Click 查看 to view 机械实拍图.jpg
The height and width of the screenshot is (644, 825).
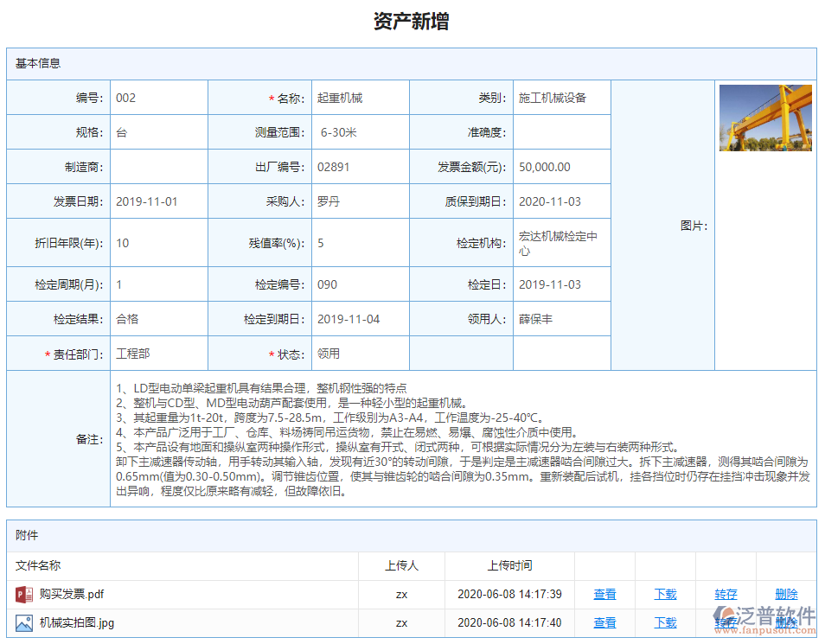(604, 622)
